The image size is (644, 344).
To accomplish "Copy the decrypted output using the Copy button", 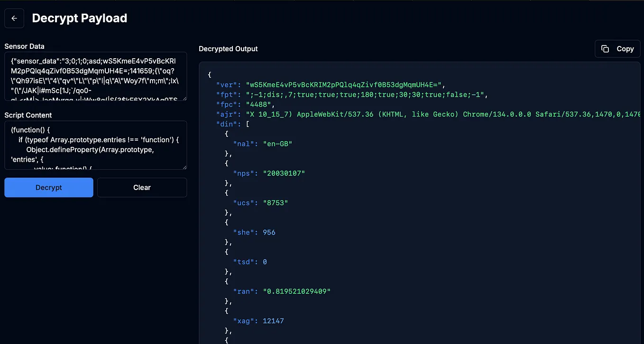I will pos(617,48).
